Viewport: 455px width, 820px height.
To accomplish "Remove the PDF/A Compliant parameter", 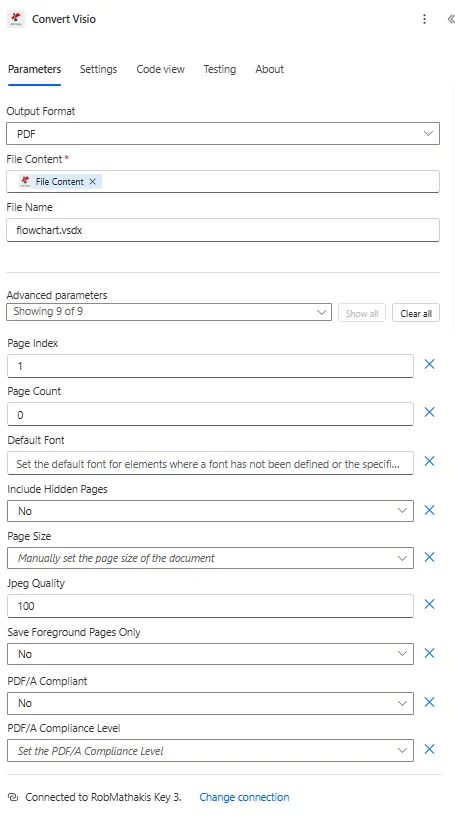I will (429, 702).
